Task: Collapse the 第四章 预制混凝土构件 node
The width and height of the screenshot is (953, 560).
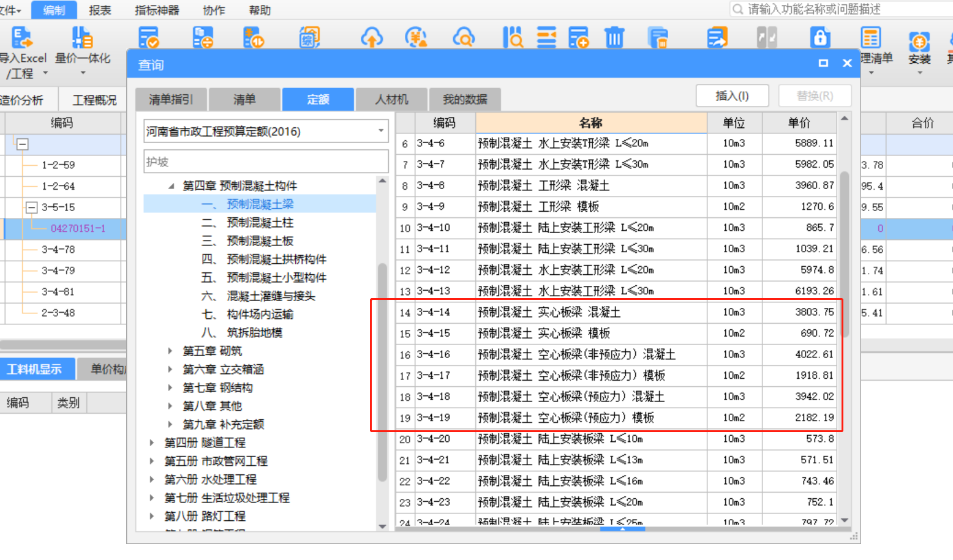Action: (x=171, y=185)
